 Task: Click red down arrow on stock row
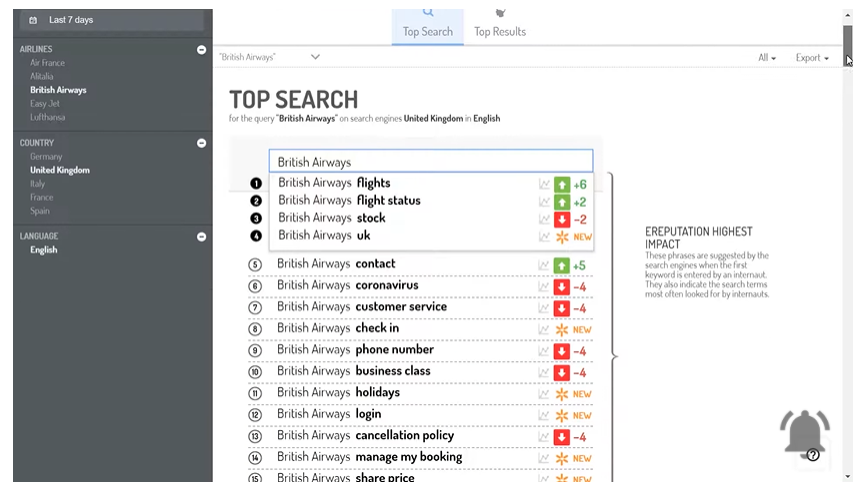point(562,219)
